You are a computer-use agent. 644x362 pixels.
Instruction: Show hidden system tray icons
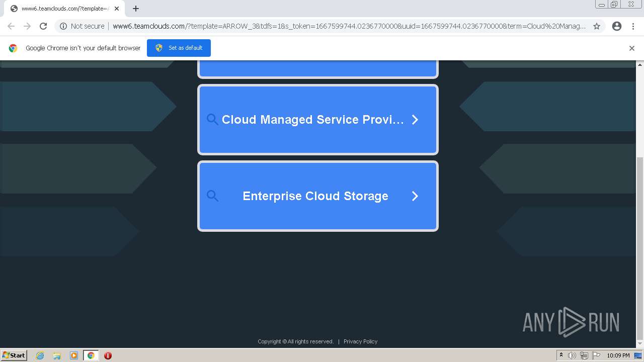click(561, 355)
